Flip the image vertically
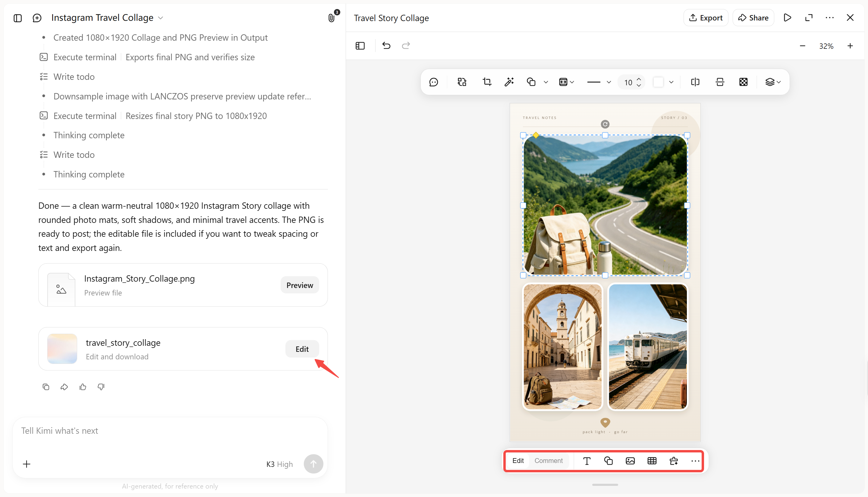 [x=720, y=82]
